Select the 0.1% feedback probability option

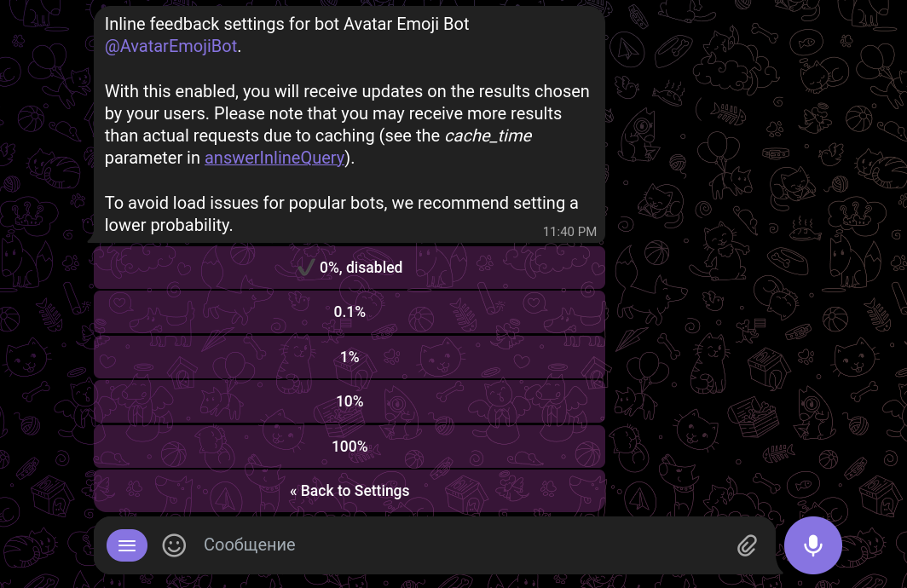click(350, 312)
